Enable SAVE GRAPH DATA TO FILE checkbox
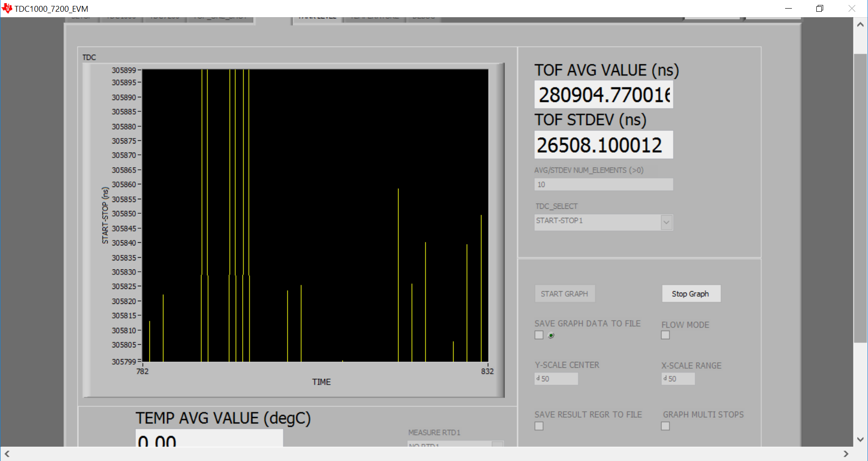Image resolution: width=868 pixels, height=461 pixels. point(539,335)
